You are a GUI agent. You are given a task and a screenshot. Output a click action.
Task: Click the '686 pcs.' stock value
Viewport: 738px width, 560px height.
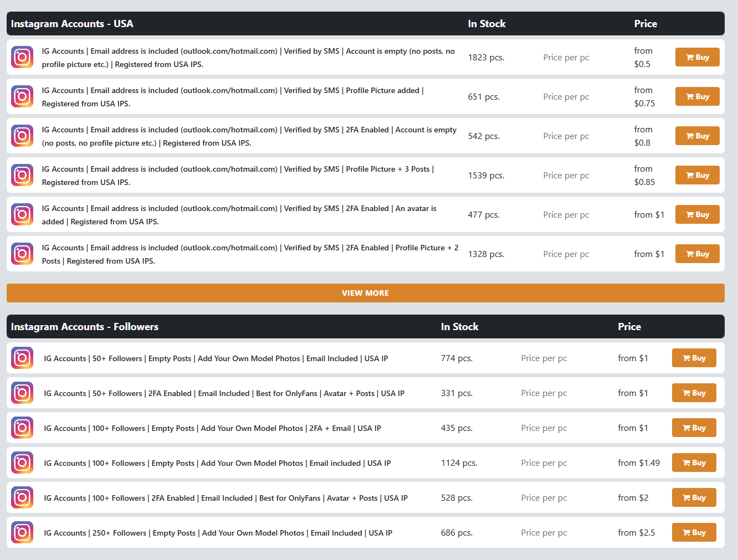457,533
